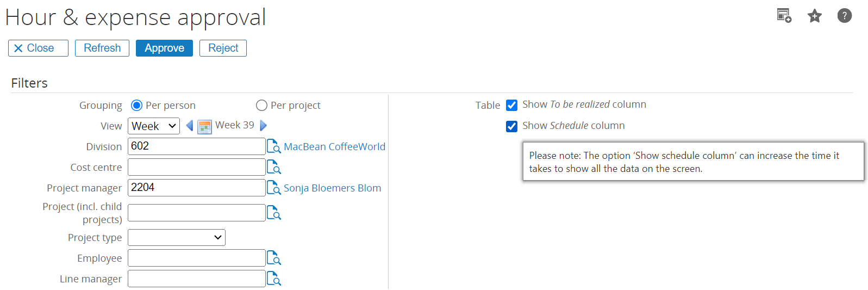This screenshot has width=868, height=290.
Task: Open the Project type dropdown
Action: tap(177, 237)
